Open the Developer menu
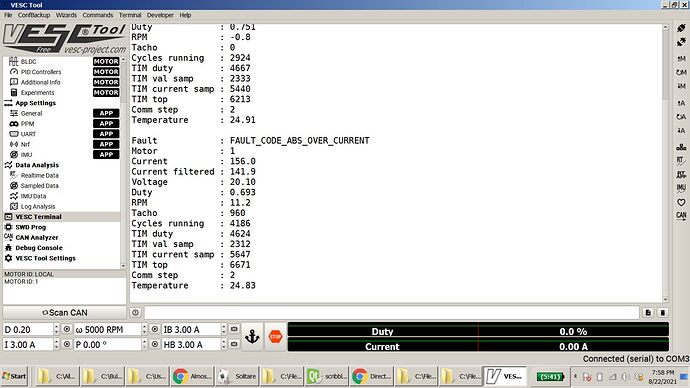The width and height of the screenshot is (690, 388). [160, 15]
